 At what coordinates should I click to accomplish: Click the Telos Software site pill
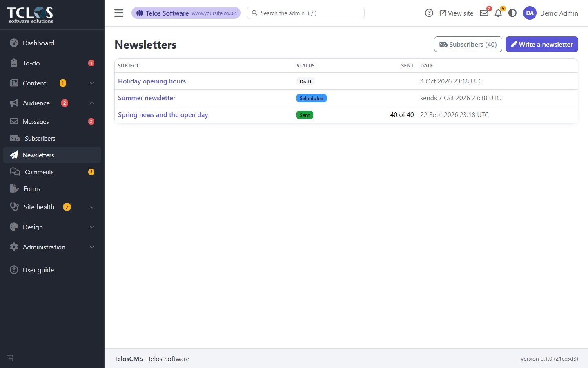(186, 13)
